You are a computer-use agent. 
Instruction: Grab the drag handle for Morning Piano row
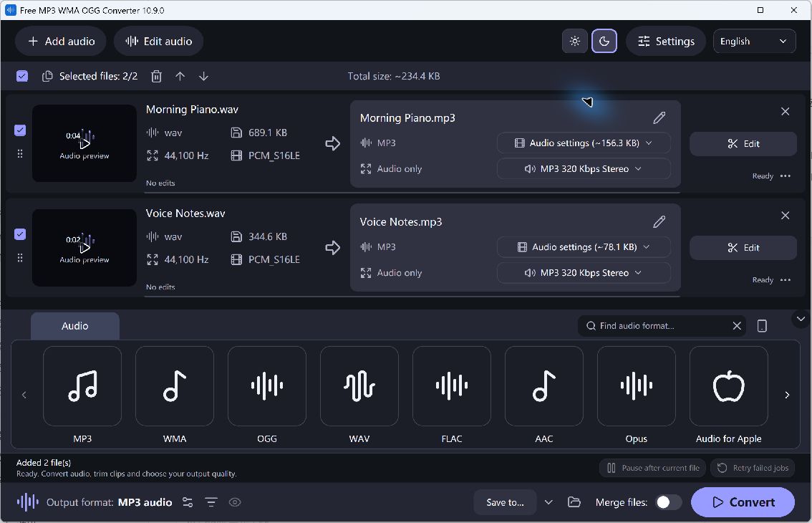pos(19,153)
